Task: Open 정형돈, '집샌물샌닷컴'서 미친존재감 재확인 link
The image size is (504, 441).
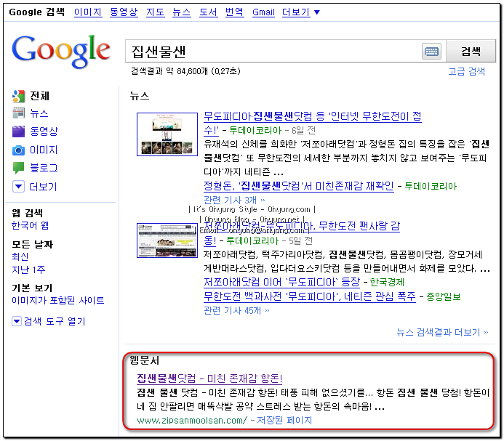Action: pos(299,186)
